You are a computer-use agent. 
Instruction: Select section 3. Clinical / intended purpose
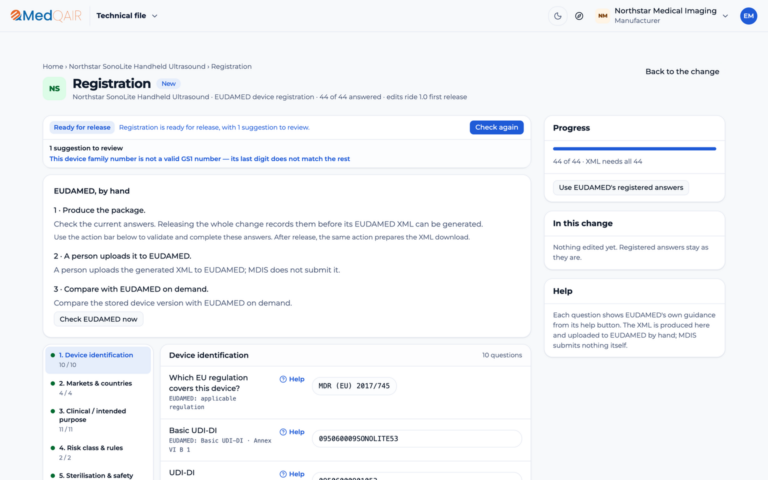[98, 420]
